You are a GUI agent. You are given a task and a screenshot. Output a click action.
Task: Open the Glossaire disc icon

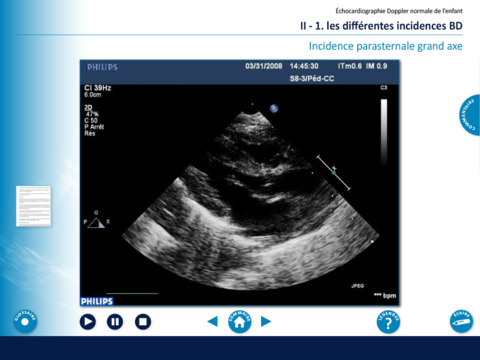[x=25, y=321]
